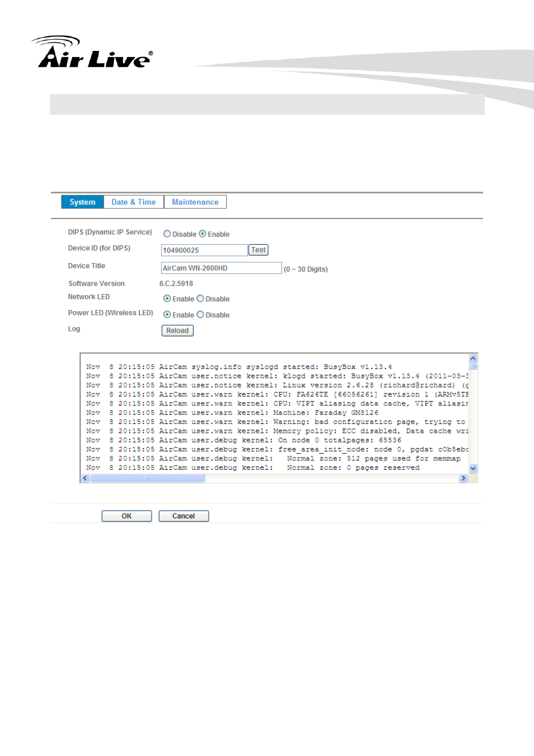Click the 'DIPS (Dynamic IP Service)' label
Image resolution: width=534 pixels, height=756 pixels.
click(110, 232)
